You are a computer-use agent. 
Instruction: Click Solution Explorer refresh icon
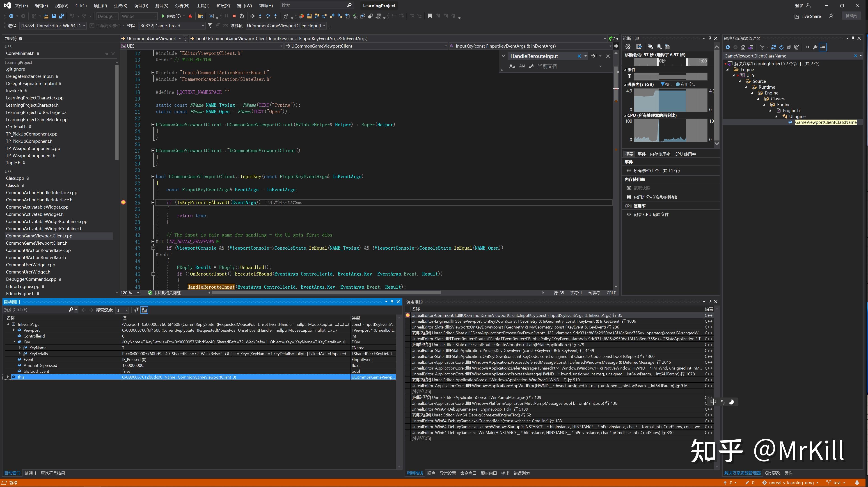coord(781,47)
